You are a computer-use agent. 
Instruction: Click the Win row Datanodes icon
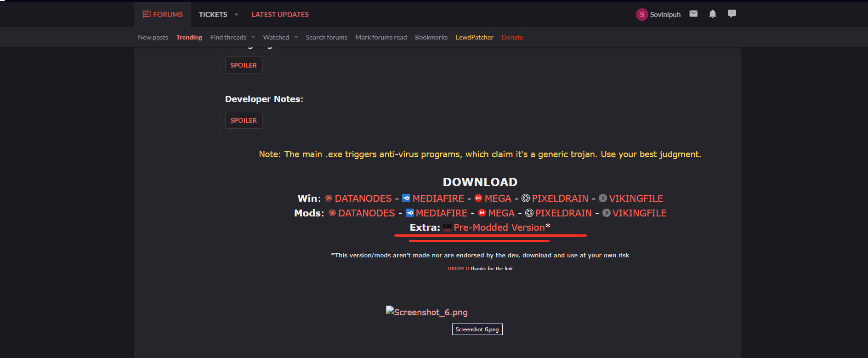pyautogui.click(x=329, y=198)
